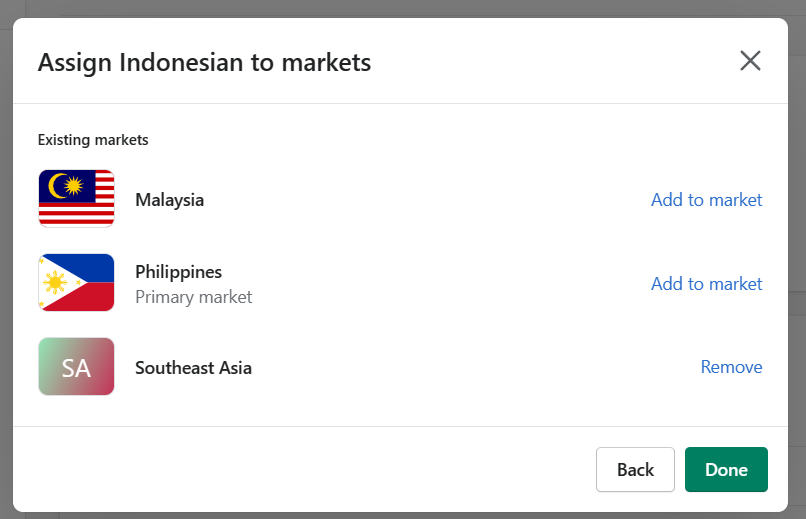This screenshot has width=806, height=519.
Task: Click the Existing markets heading
Action: (93, 140)
